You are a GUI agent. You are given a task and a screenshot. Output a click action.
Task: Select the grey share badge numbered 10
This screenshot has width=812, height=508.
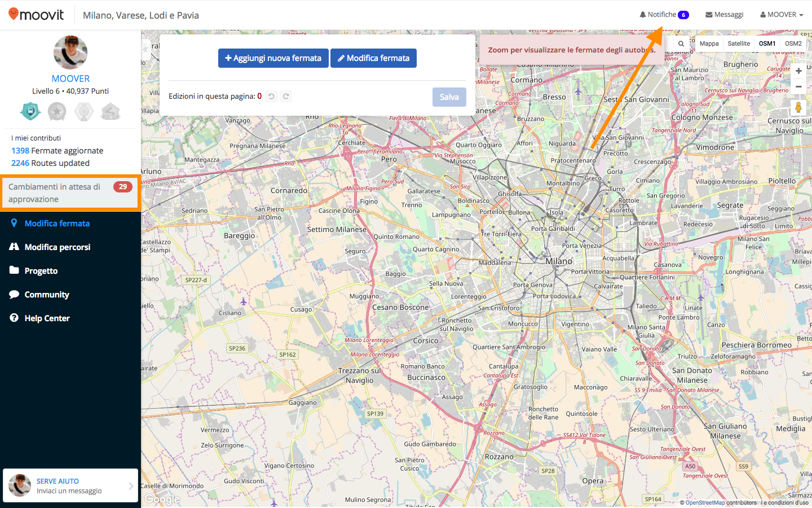tap(111, 111)
